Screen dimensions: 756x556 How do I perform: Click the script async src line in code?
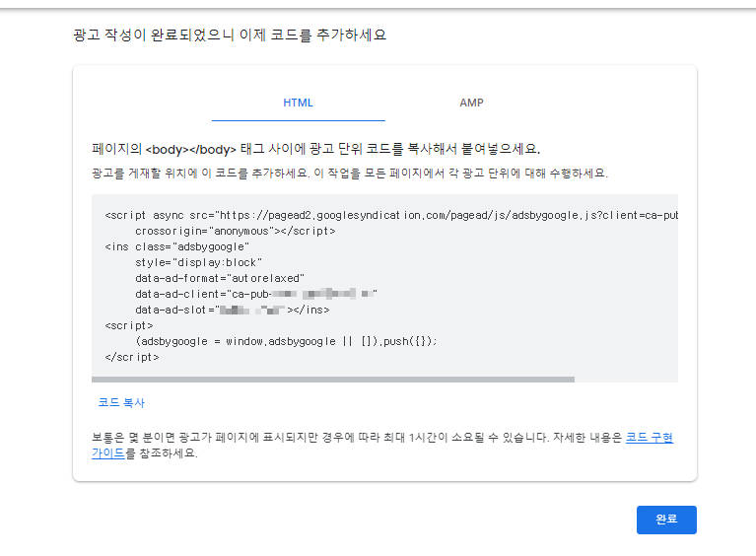point(391,215)
